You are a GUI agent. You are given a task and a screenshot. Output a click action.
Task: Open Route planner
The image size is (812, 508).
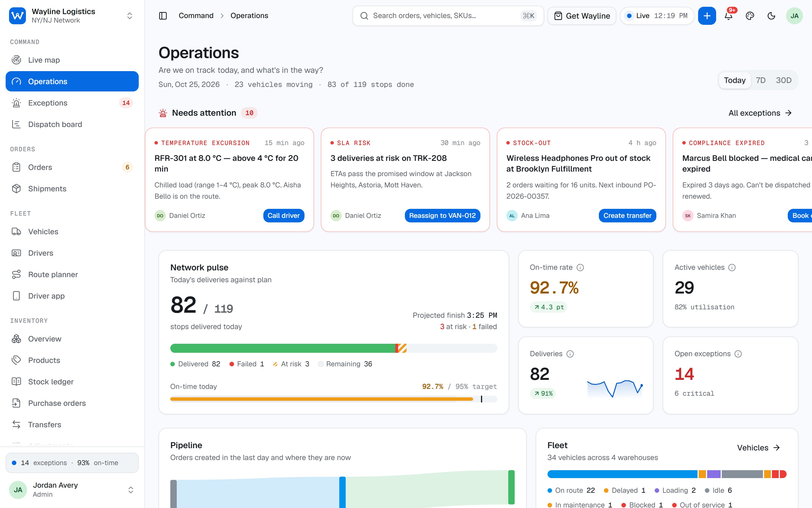coord(72,275)
